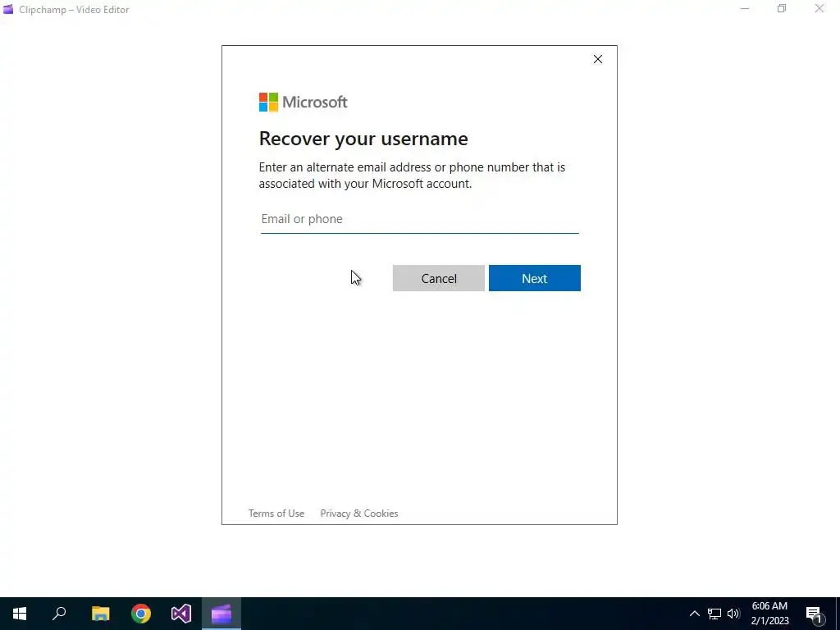Image resolution: width=840 pixels, height=630 pixels.
Task: Open the volume speaker tray icon
Action: [x=733, y=614]
